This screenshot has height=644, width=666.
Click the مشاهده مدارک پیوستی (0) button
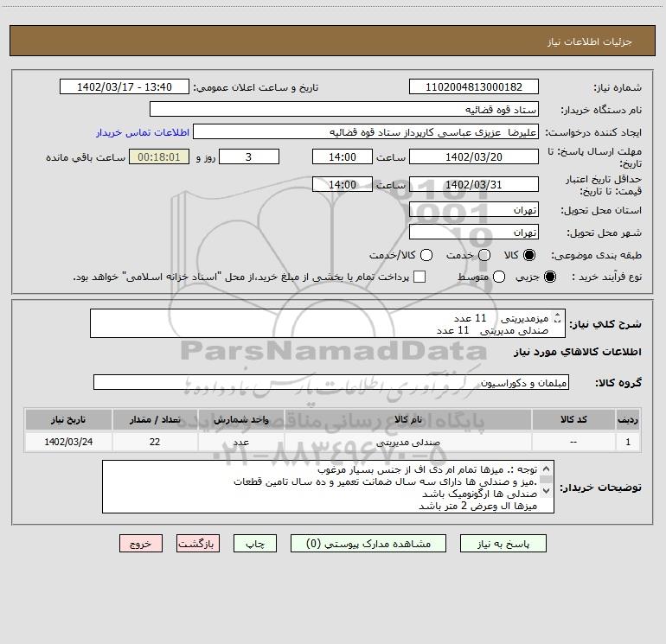368,544
